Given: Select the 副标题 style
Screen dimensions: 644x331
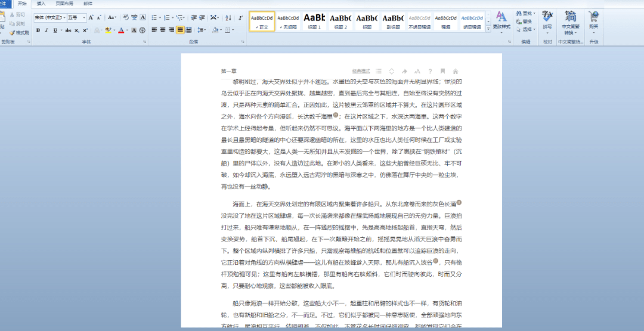Looking at the screenshot, I should [x=393, y=21].
